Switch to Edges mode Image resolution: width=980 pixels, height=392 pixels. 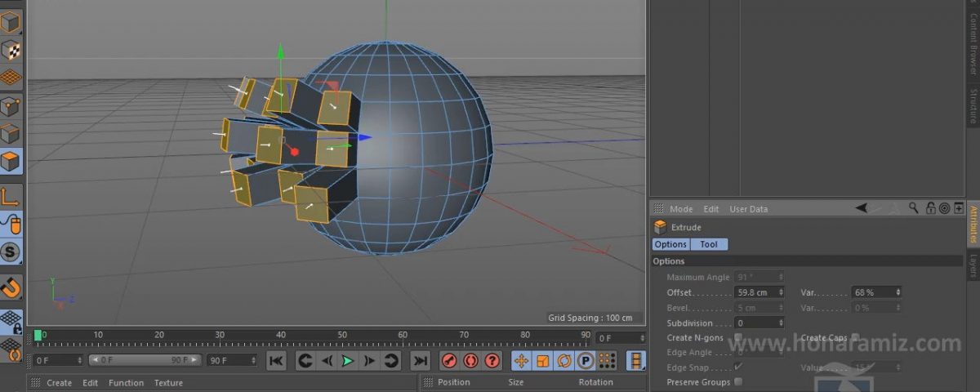[x=11, y=133]
